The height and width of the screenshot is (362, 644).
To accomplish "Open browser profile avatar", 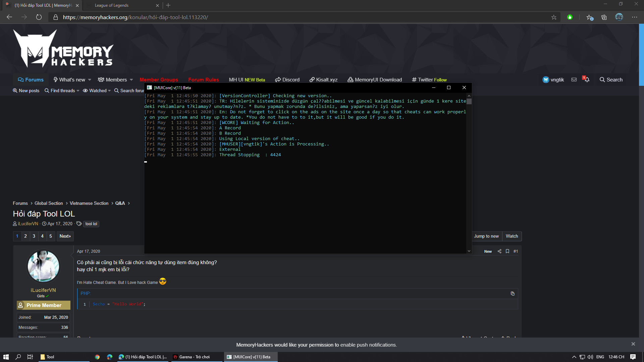I will [x=619, y=17].
